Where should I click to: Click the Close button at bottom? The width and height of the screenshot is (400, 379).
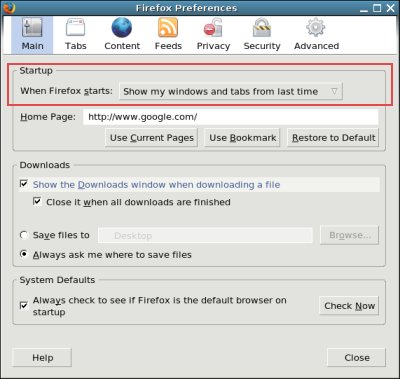click(x=357, y=358)
